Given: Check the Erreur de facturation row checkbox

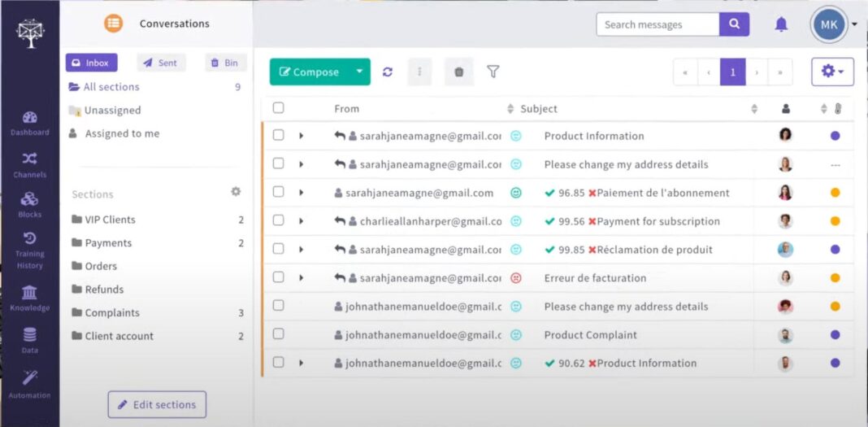Looking at the screenshot, I should tap(279, 277).
